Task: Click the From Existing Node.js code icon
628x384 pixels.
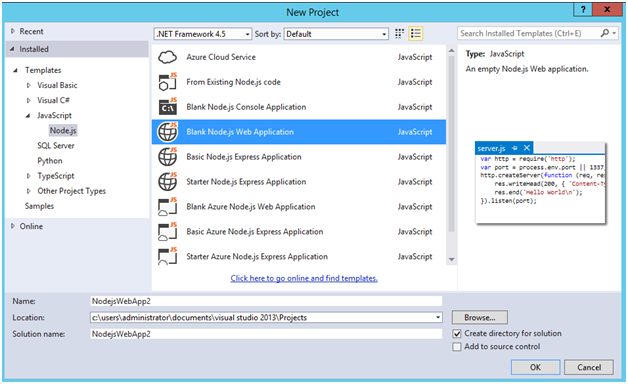Action: [167, 82]
